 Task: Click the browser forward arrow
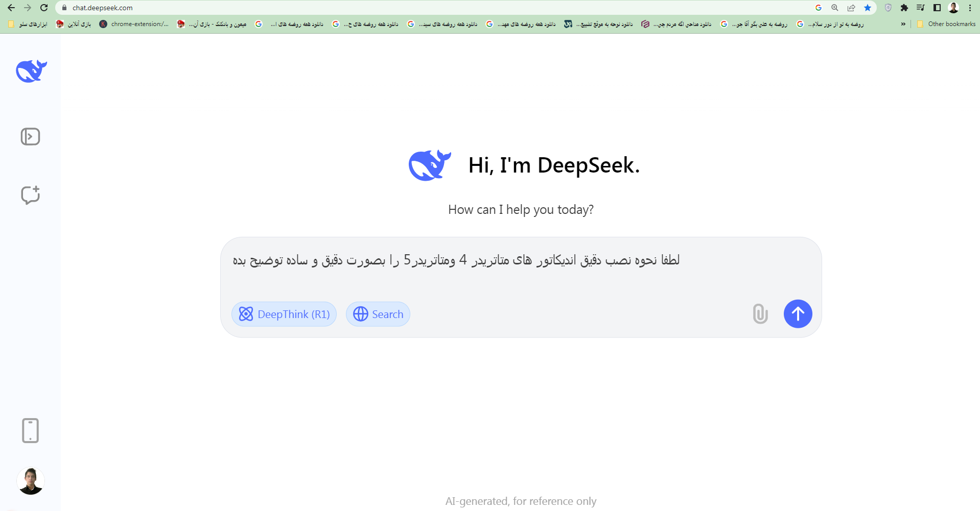[28, 8]
